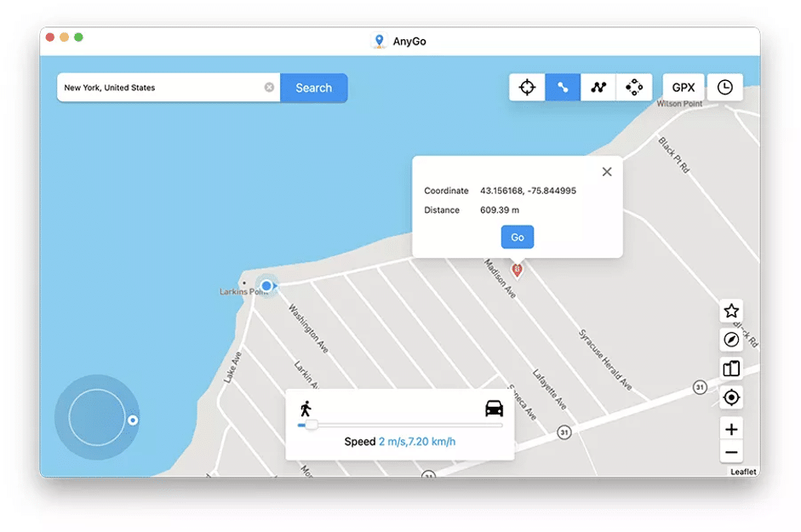This screenshot has height=532, width=801.
Task: Open the route History clock icon
Action: [725, 87]
